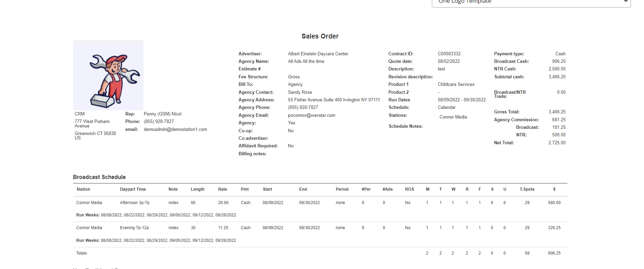This screenshot has height=269, width=644.
Task: Click Childcare Services product value
Action: pos(456,85)
